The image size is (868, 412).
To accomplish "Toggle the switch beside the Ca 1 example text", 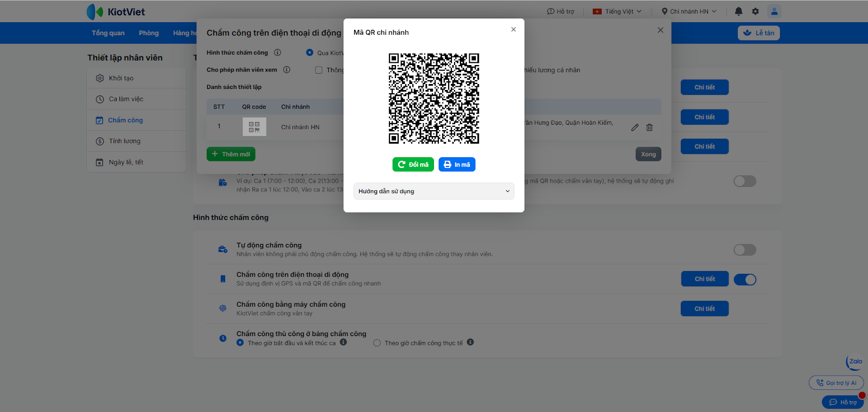I will pyautogui.click(x=745, y=181).
